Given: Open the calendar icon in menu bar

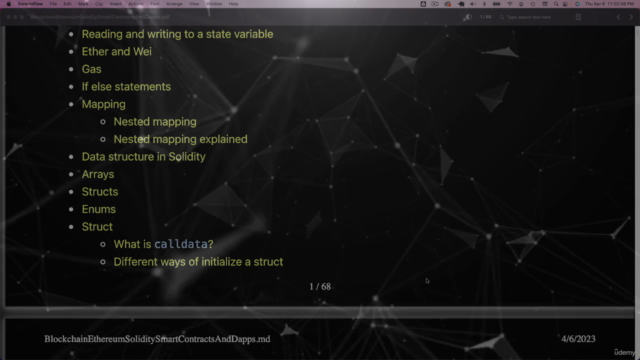Looking at the screenshot, I should point(545,4).
